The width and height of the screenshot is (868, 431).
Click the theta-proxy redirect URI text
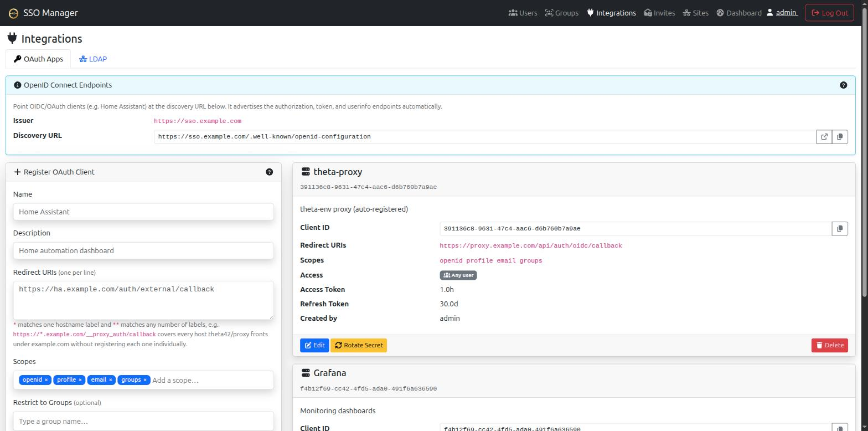coord(531,245)
